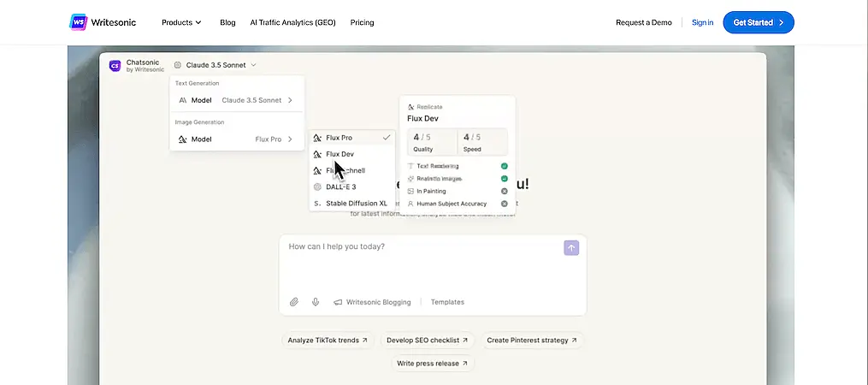Click the grey X icon for In Painting
This screenshot has width=868, height=385.
coord(505,191)
